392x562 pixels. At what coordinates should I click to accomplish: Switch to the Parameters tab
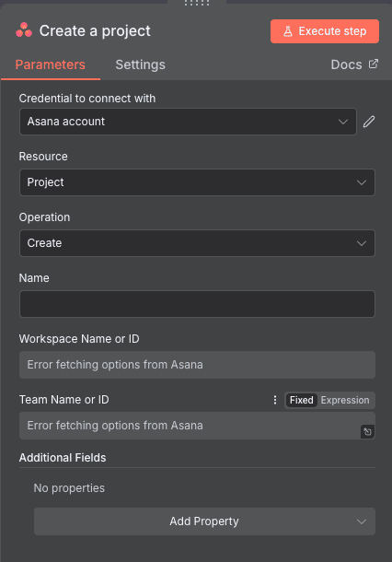pos(50,64)
